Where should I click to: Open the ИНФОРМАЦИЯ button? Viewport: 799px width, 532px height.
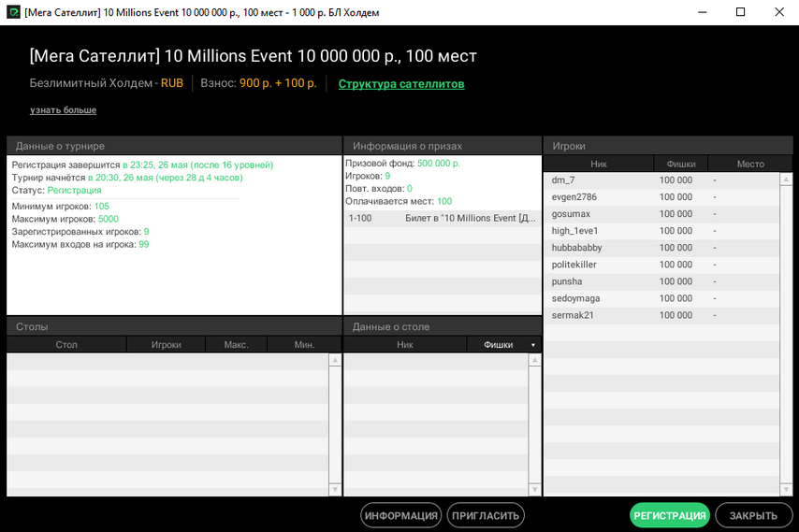pyautogui.click(x=401, y=515)
